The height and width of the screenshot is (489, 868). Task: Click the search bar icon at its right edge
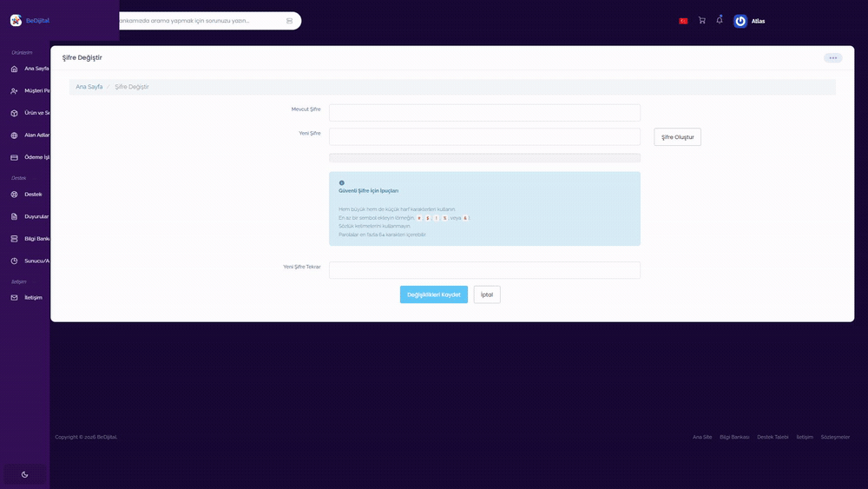pyautogui.click(x=290, y=21)
